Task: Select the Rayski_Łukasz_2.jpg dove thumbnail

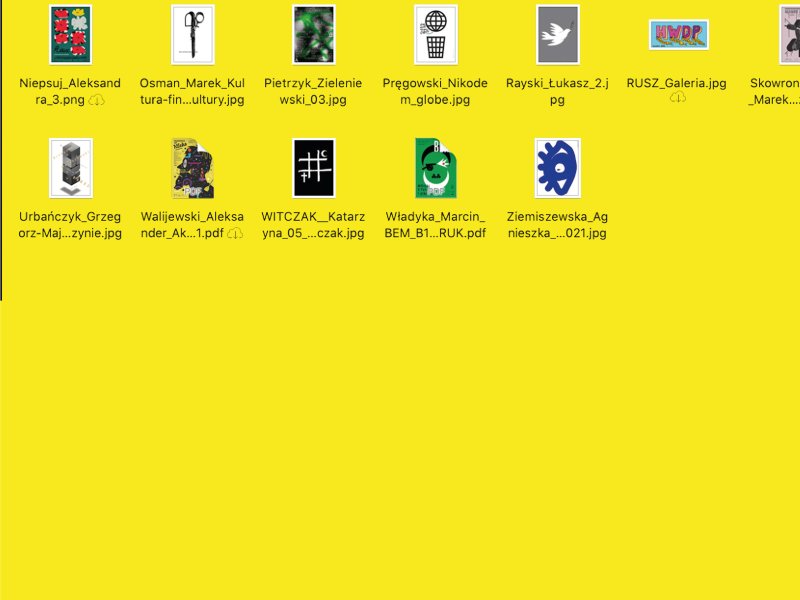Action: [x=558, y=35]
